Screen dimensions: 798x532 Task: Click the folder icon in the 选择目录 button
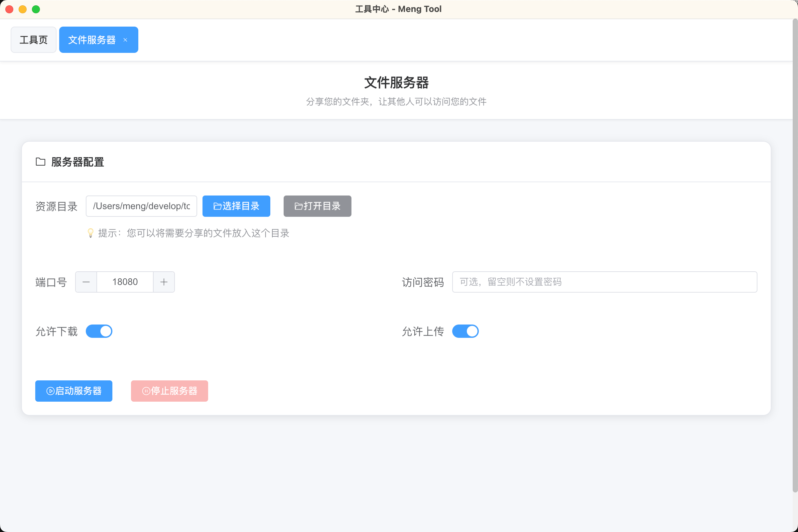coord(217,206)
